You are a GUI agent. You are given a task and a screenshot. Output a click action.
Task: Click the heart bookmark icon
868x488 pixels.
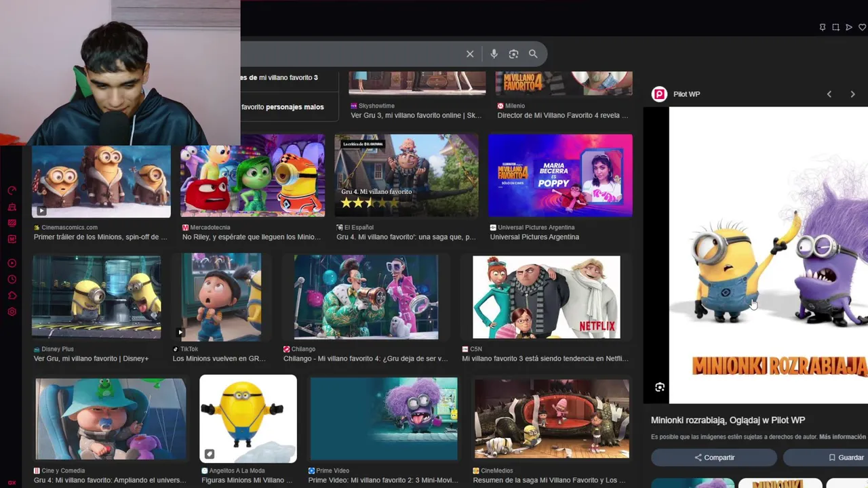pyautogui.click(x=862, y=27)
